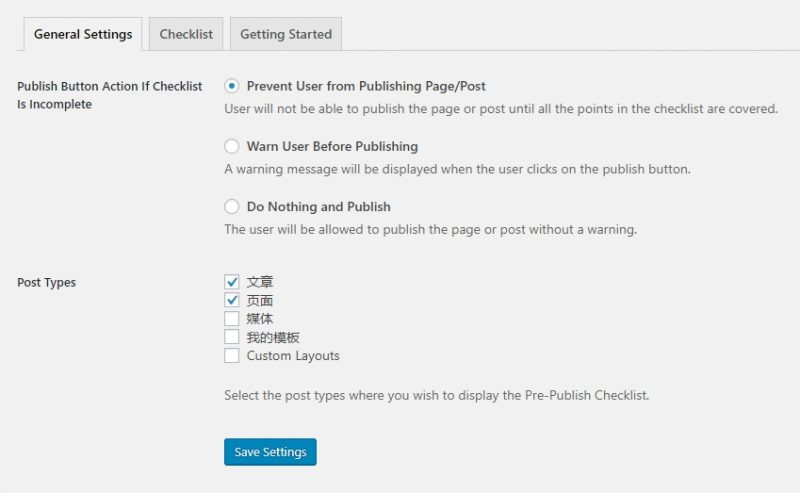Image resolution: width=800 pixels, height=493 pixels.
Task: Uncheck the 文章 post type checkbox
Action: (232, 282)
